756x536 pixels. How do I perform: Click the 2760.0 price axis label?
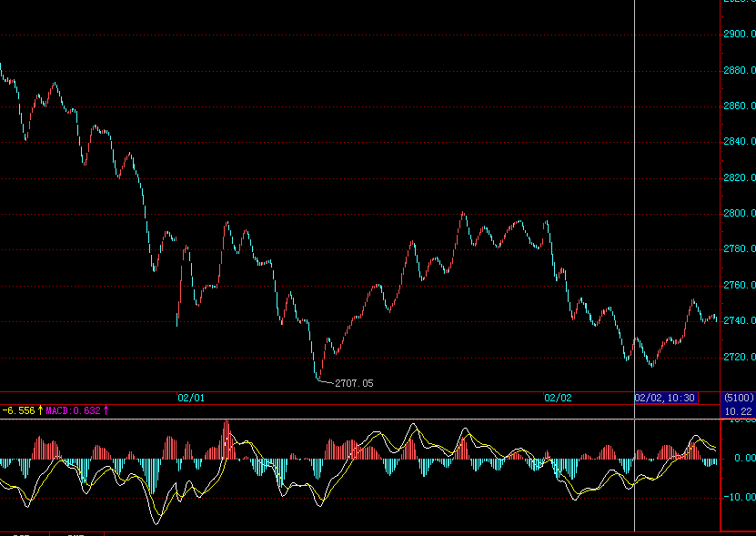click(x=739, y=286)
